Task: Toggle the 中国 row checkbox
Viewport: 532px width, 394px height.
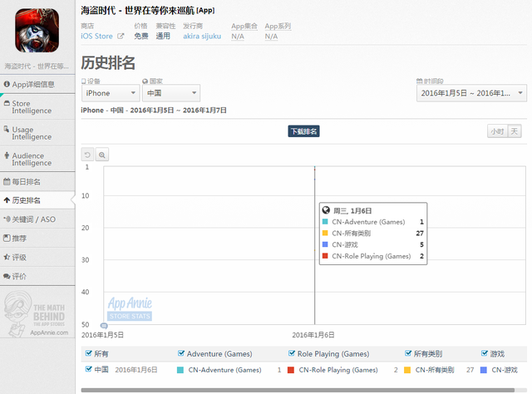Action: point(89,369)
